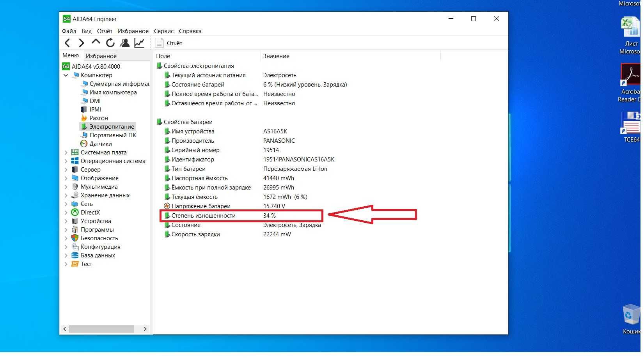Expand the Хранение данных tree node

(x=66, y=195)
